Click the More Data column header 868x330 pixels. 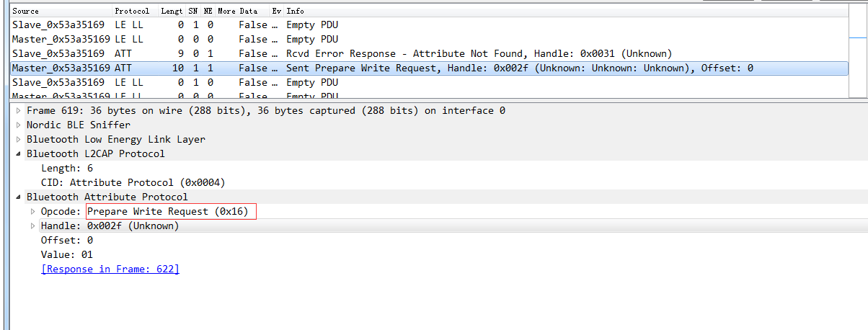click(x=237, y=12)
